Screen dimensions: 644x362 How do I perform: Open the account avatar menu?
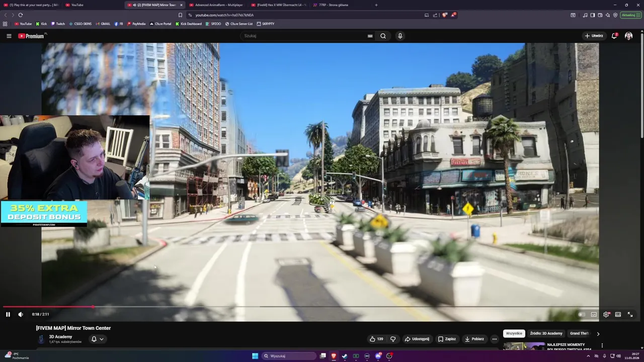point(628,36)
